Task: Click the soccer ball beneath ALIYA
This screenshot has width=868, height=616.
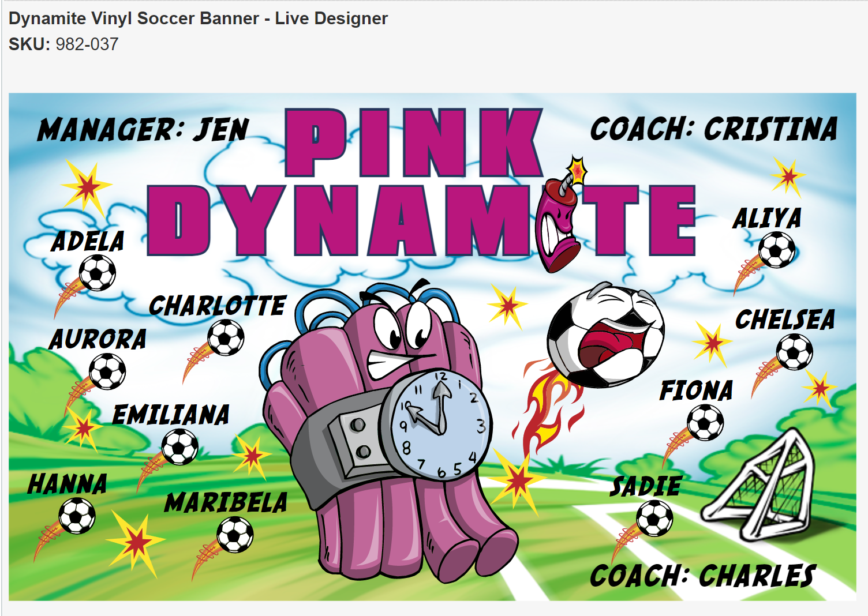Action: 777,250
